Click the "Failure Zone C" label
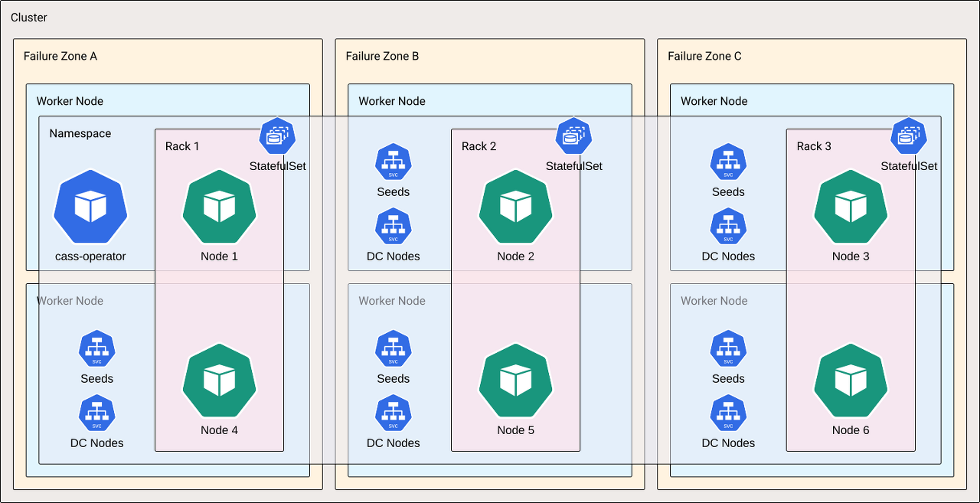980x503 pixels. (x=705, y=56)
